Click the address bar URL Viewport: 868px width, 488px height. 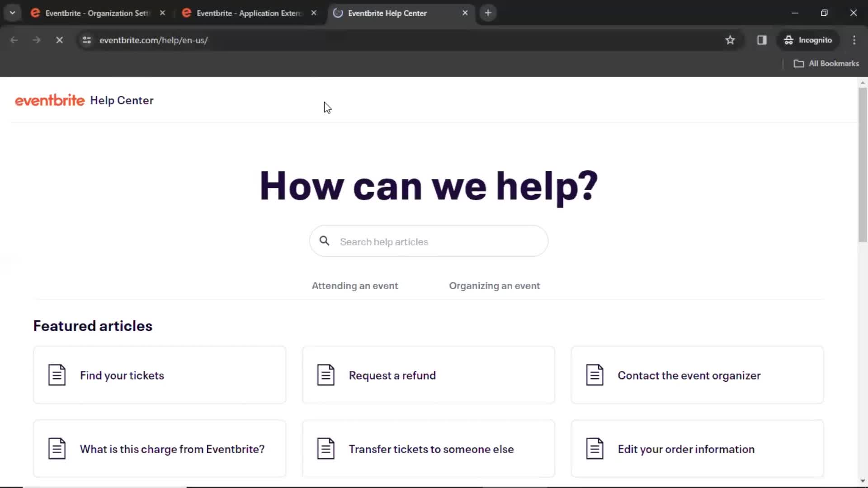153,40
